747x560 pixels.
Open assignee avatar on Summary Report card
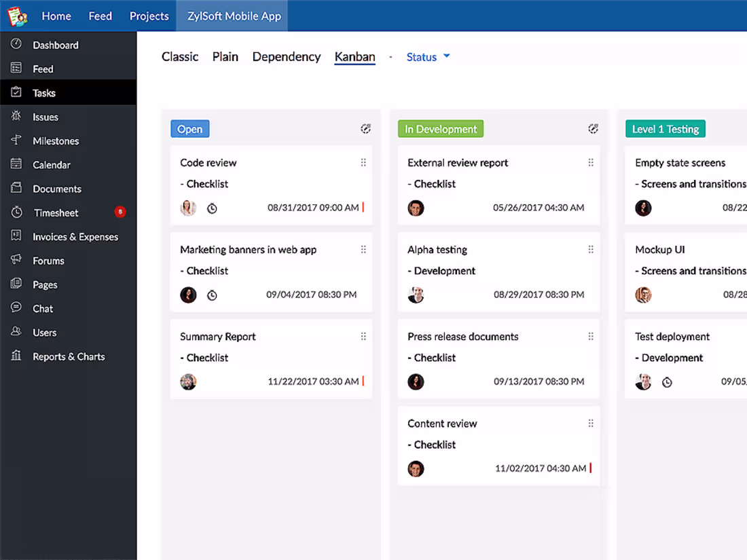pos(188,381)
